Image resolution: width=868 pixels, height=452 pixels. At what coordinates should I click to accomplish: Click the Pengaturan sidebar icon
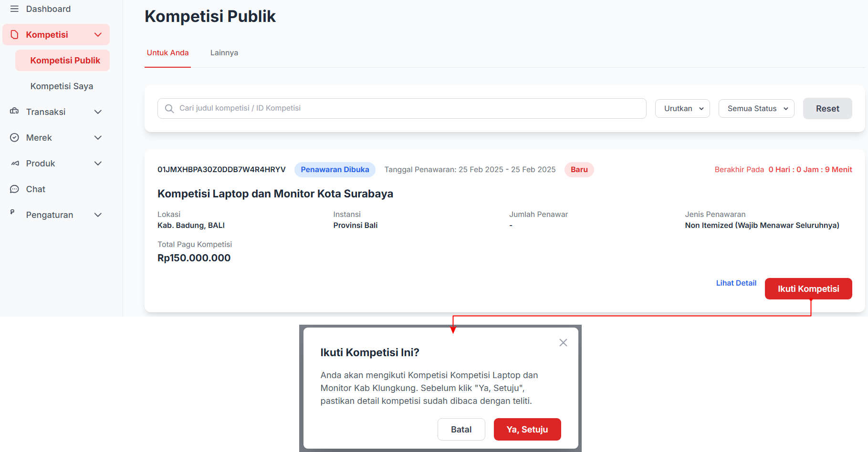[x=13, y=212]
